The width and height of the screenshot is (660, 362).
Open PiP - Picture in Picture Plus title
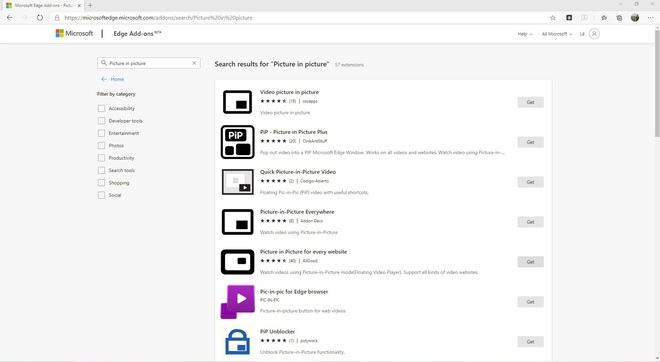click(293, 132)
